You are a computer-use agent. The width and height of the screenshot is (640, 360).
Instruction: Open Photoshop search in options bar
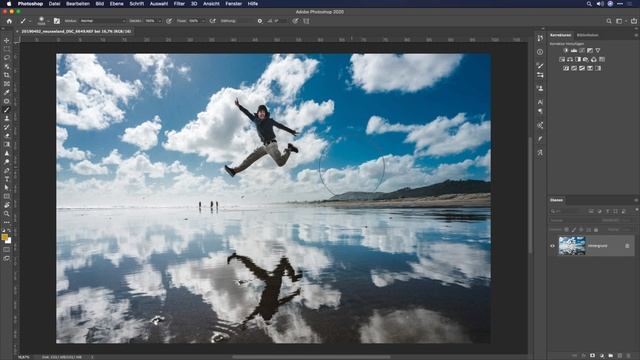click(609, 21)
